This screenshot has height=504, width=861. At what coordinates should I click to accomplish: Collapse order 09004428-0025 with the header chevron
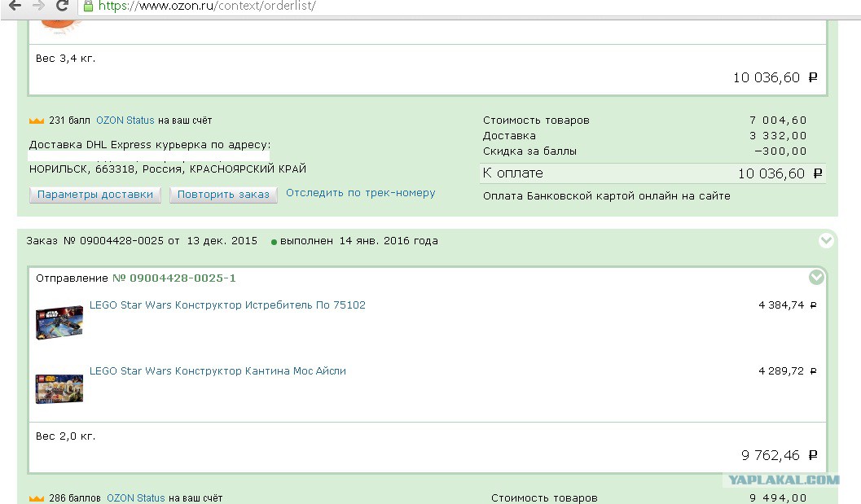click(826, 240)
